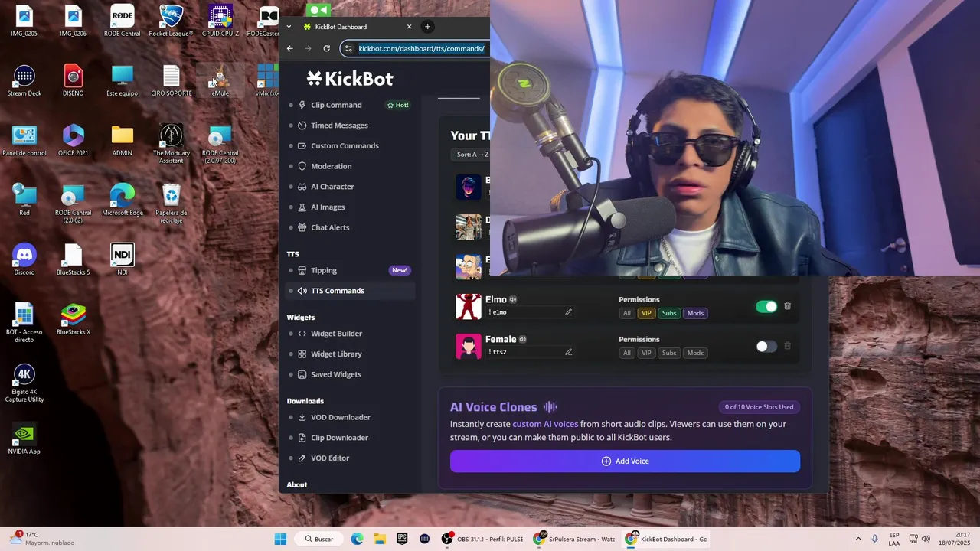Image resolution: width=980 pixels, height=551 pixels.
Task: Open VOD Downloader in the sidebar
Action: [x=340, y=417]
